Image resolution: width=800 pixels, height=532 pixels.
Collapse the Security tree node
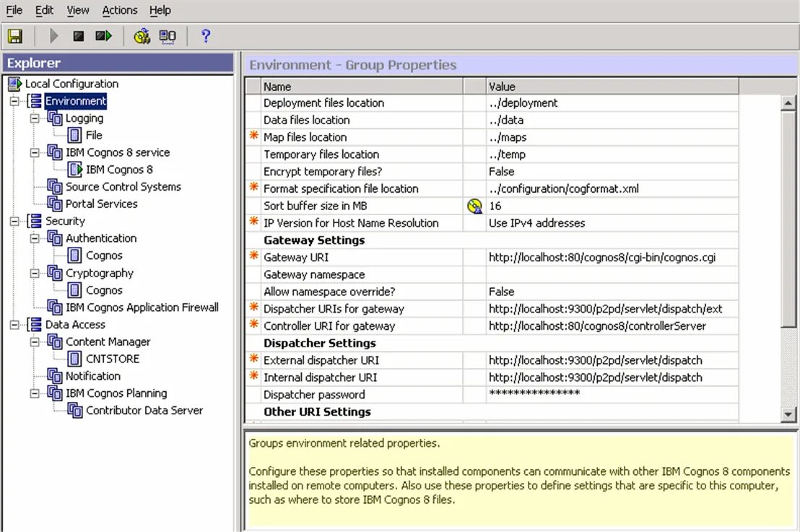14,222
